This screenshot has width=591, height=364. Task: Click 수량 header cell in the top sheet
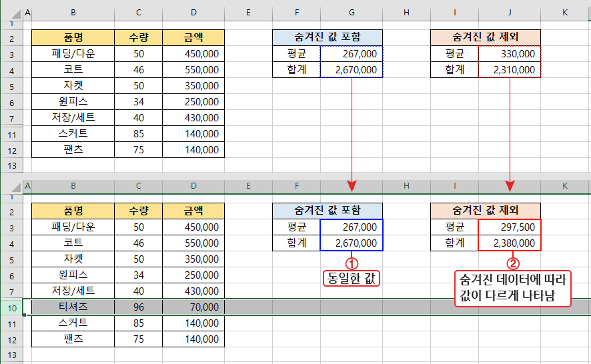tap(138, 38)
